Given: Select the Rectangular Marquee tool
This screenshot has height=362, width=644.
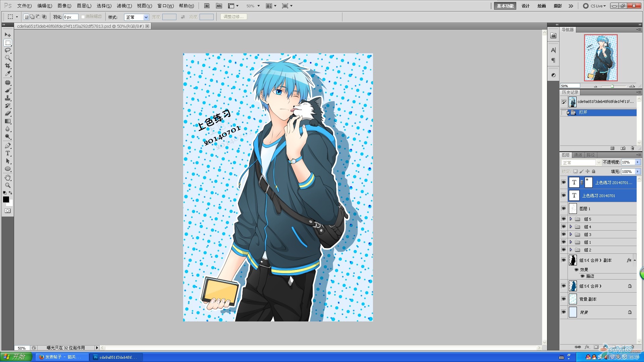Looking at the screenshot, I should point(8,43).
